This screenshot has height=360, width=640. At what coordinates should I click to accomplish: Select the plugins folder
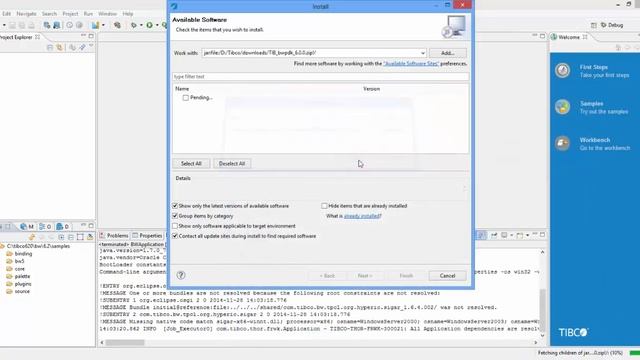click(x=22, y=284)
